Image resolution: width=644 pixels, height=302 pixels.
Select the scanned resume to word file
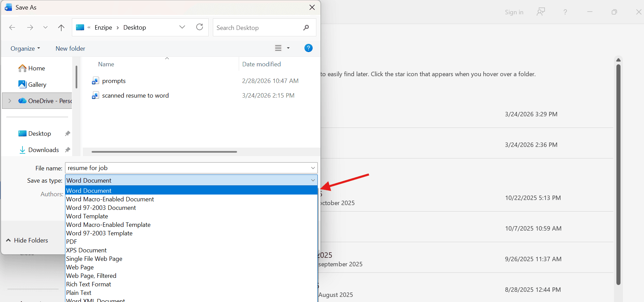pyautogui.click(x=135, y=96)
